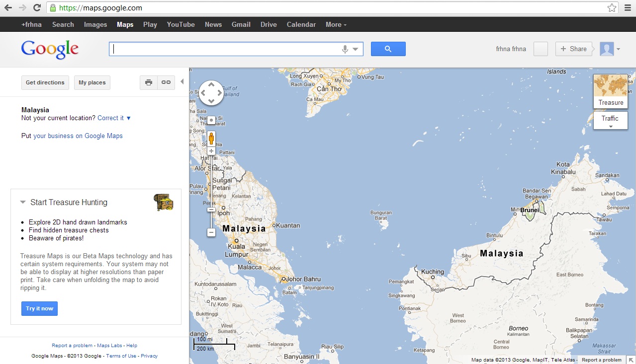
Task: Open Play in the top bar
Action: 150,24
